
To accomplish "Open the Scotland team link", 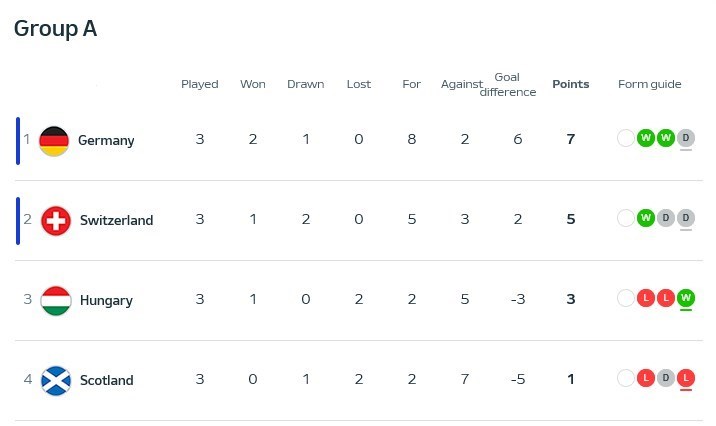I will (106, 380).
